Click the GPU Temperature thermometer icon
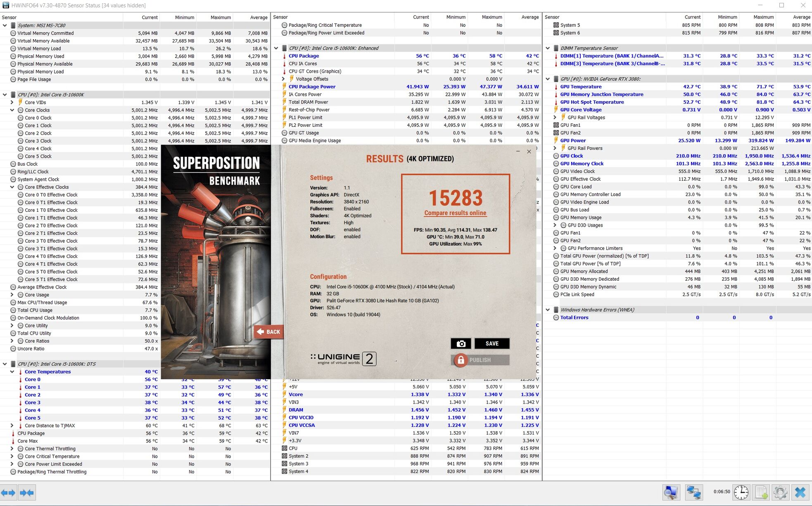 point(556,87)
